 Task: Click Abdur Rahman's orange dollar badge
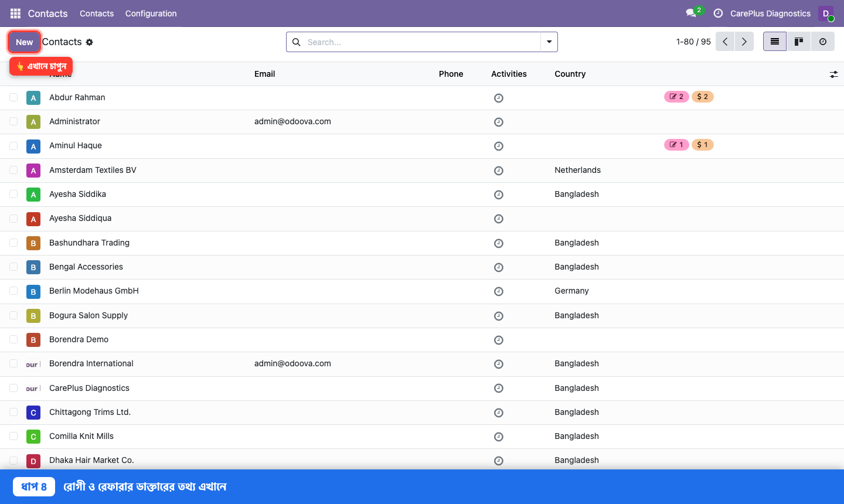pos(703,97)
